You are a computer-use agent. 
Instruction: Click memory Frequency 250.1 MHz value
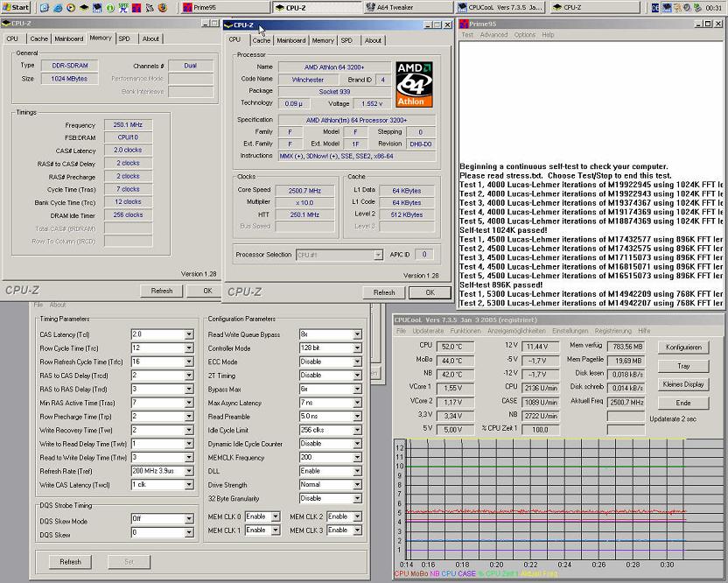point(128,125)
